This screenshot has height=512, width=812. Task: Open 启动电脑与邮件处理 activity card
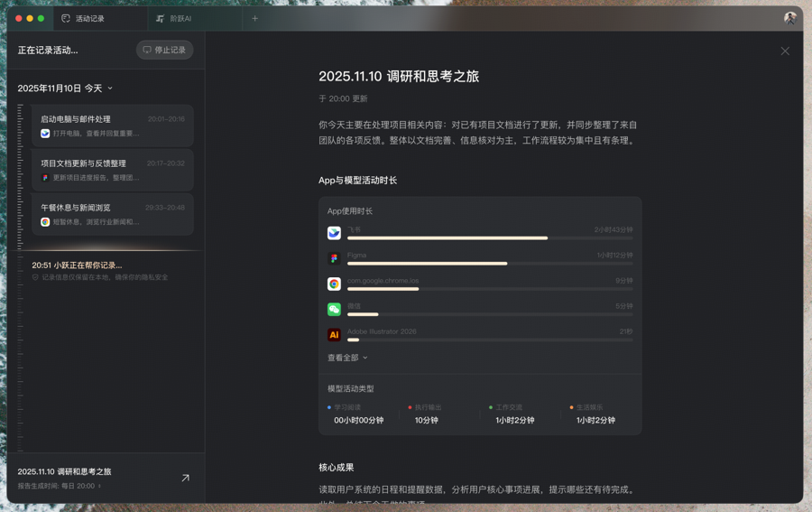(x=113, y=126)
